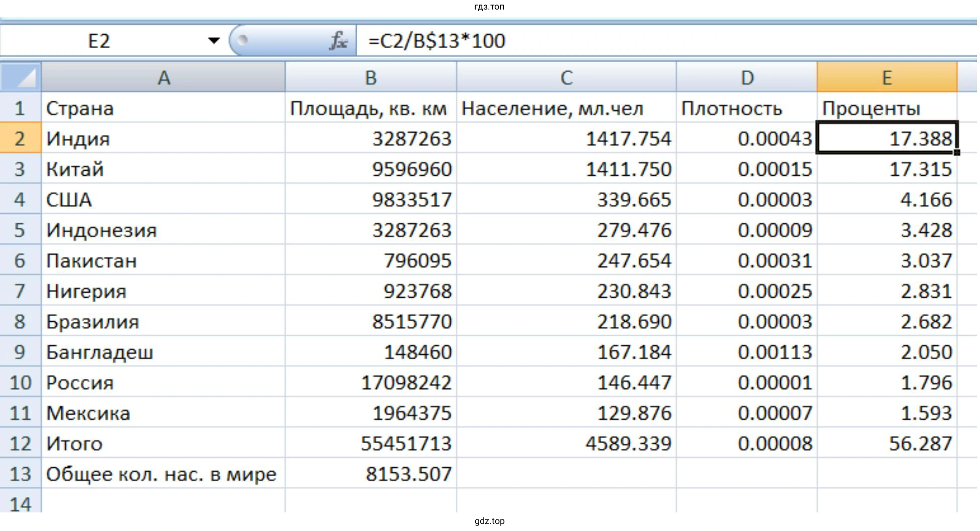Click the total population 4589.339

point(567,444)
